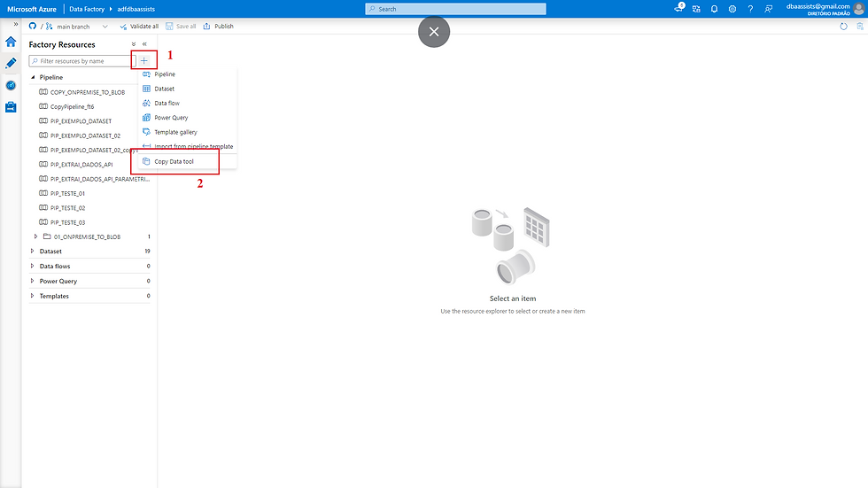Open pipeline PIP_EXEMPLO_DATASET_02
The image size is (868, 488).
coord(87,136)
